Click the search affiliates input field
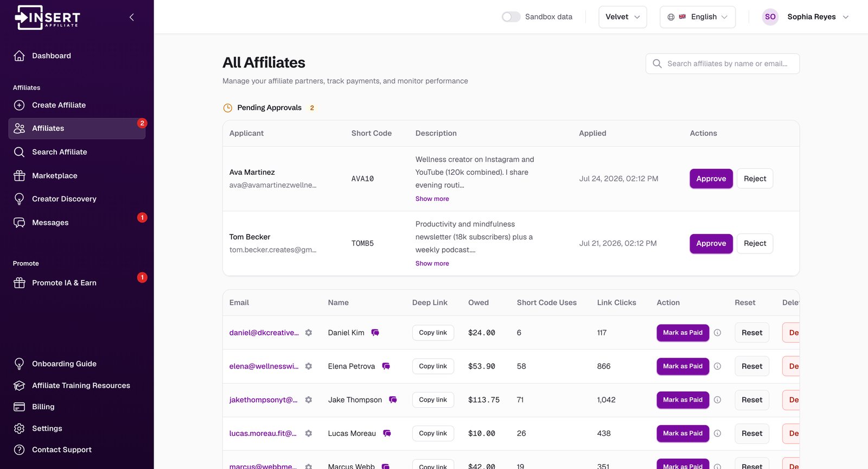The height and width of the screenshot is (469, 868). pos(723,64)
